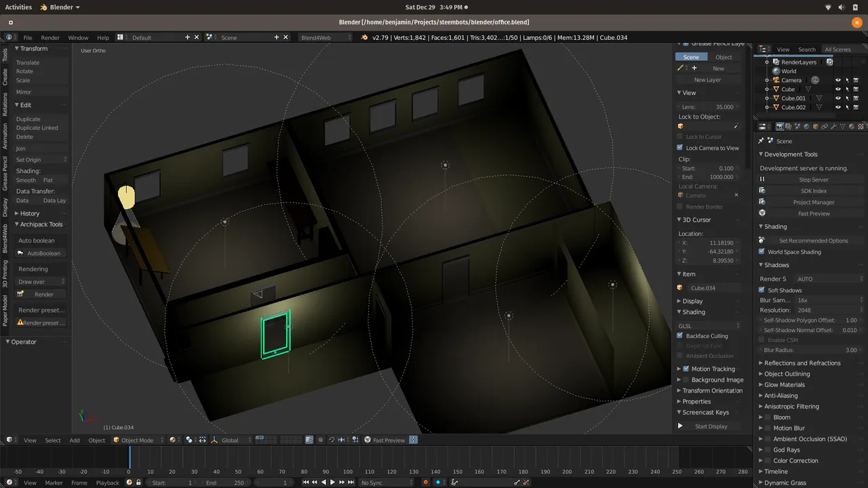
Task: Open the Window menu
Action: coord(78,37)
